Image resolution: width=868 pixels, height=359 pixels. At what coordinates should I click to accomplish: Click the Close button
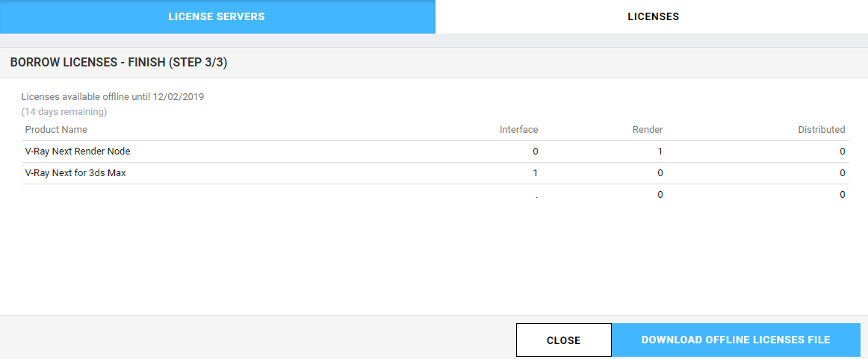point(563,340)
